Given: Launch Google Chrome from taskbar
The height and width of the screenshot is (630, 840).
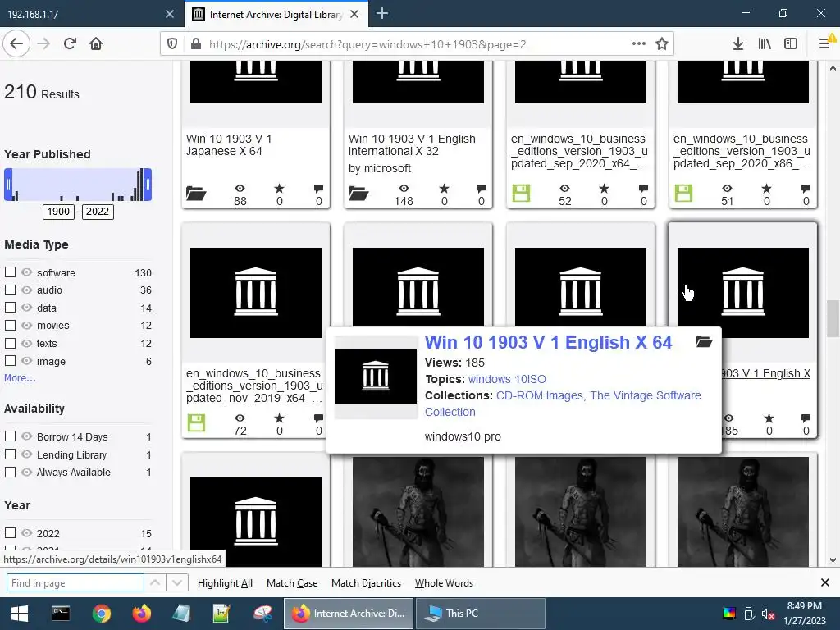Looking at the screenshot, I should [101, 614].
